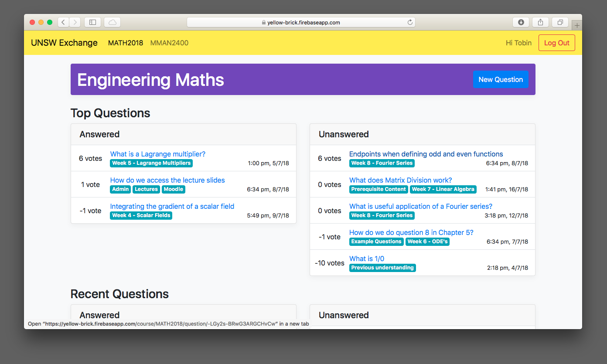Toggle the Safari sidebar icon
Image resolution: width=607 pixels, height=364 pixels.
point(92,22)
